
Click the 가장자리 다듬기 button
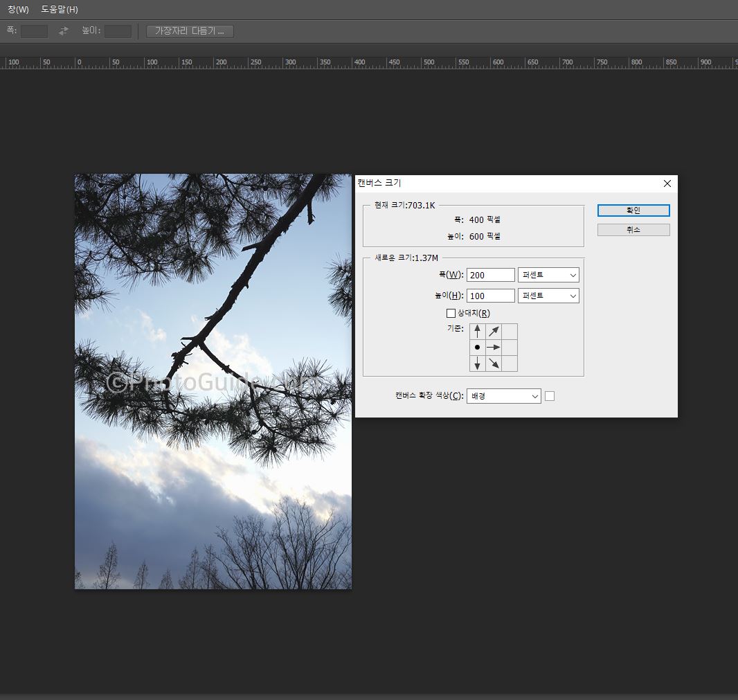[x=190, y=31]
